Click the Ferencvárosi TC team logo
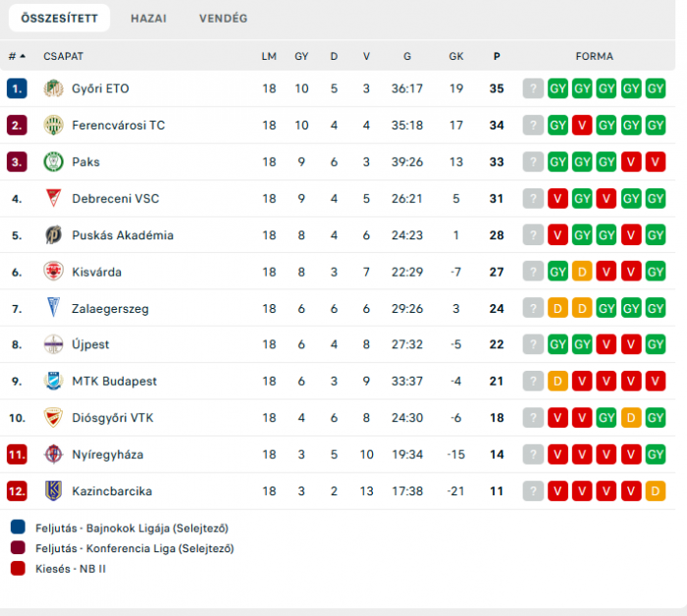Screen dimensions: 687x616 click(53, 126)
